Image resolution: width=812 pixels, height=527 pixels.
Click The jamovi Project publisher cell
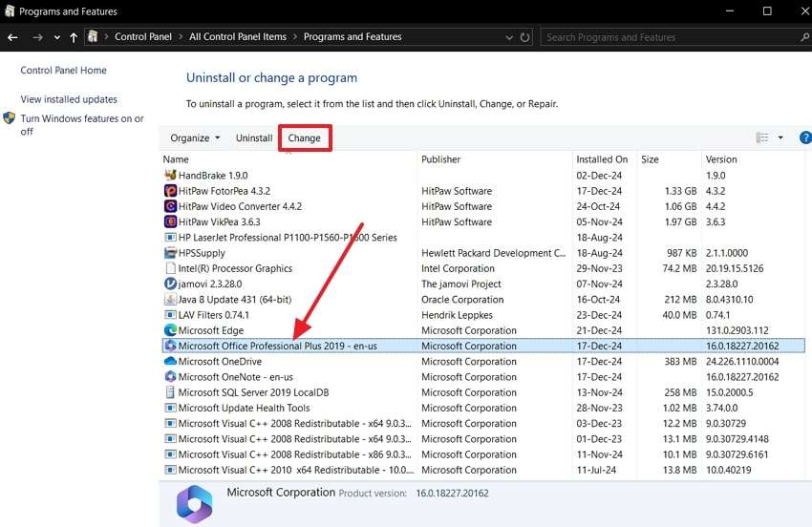click(x=460, y=284)
